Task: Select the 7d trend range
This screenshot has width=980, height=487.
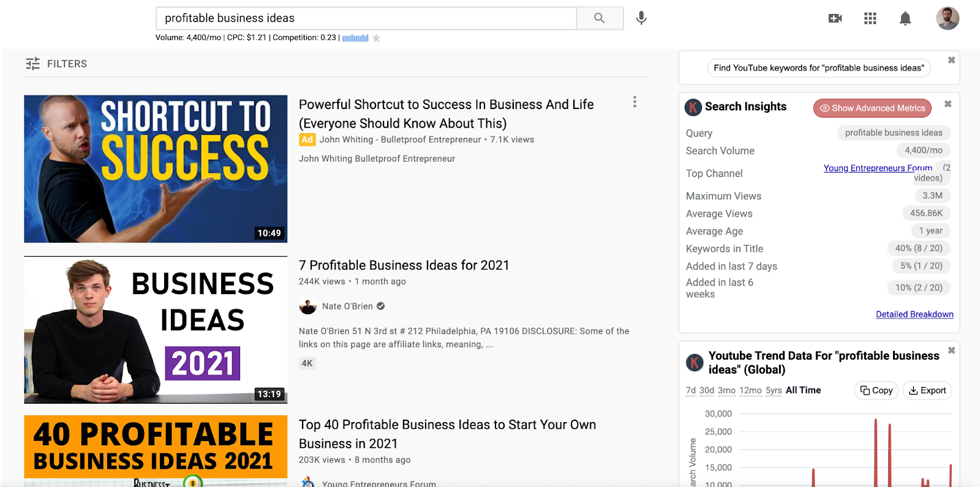Action: coord(691,390)
